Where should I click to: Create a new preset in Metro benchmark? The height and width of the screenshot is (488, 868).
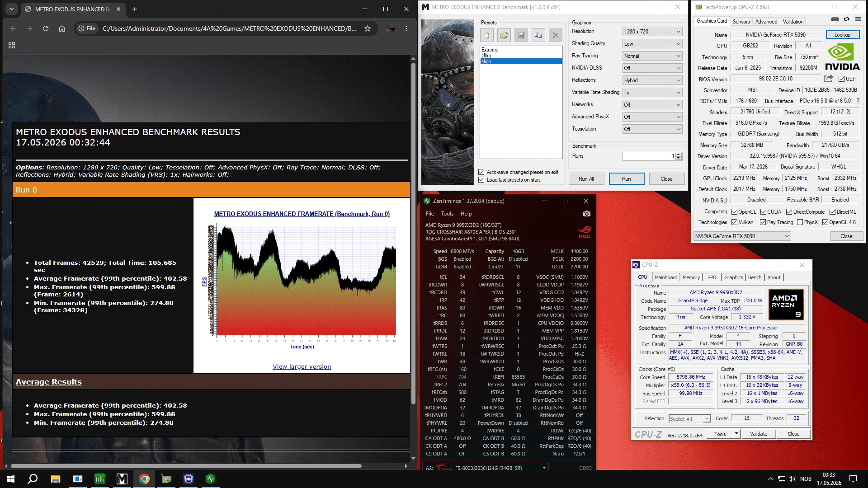pyautogui.click(x=487, y=35)
